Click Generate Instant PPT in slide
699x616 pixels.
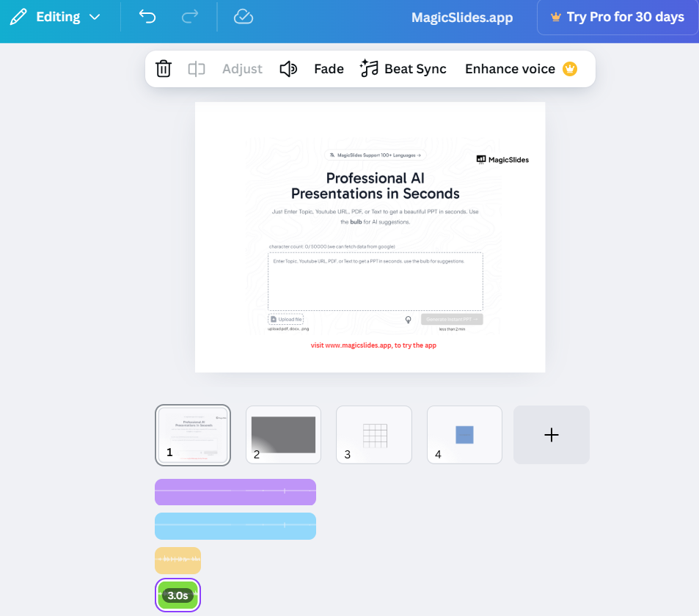point(452,319)
